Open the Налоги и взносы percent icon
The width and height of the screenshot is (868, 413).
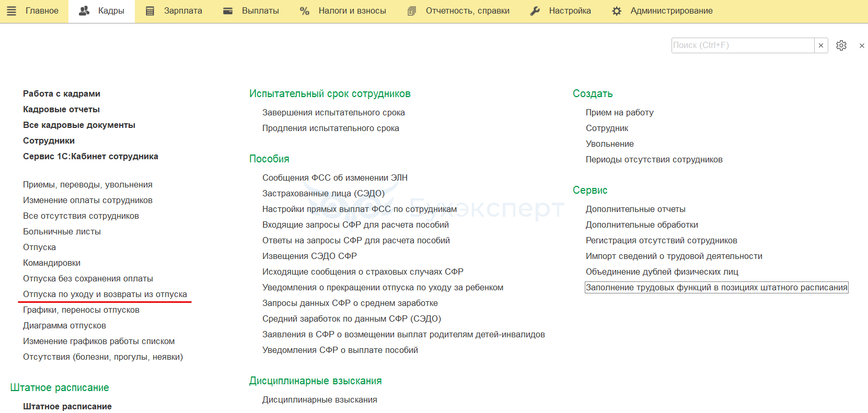point(305,11)
